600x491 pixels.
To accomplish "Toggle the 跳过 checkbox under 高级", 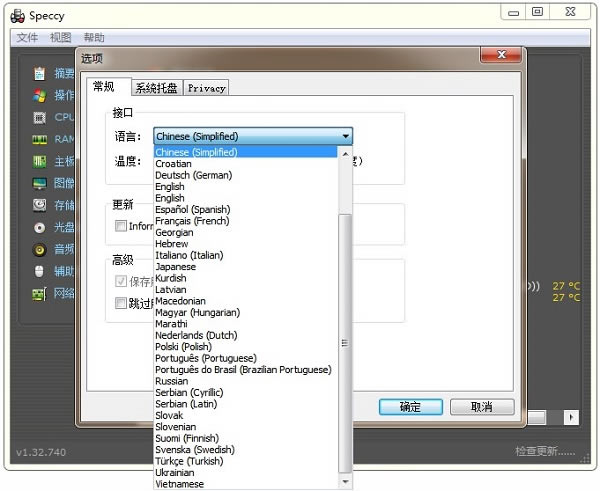I will coord(121,302).
